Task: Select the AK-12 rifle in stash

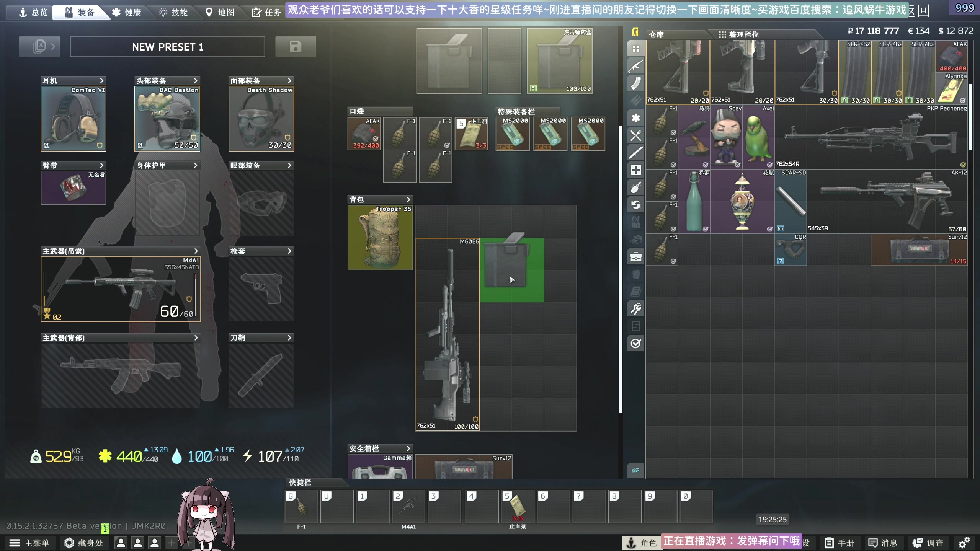Action: point(887,201)
